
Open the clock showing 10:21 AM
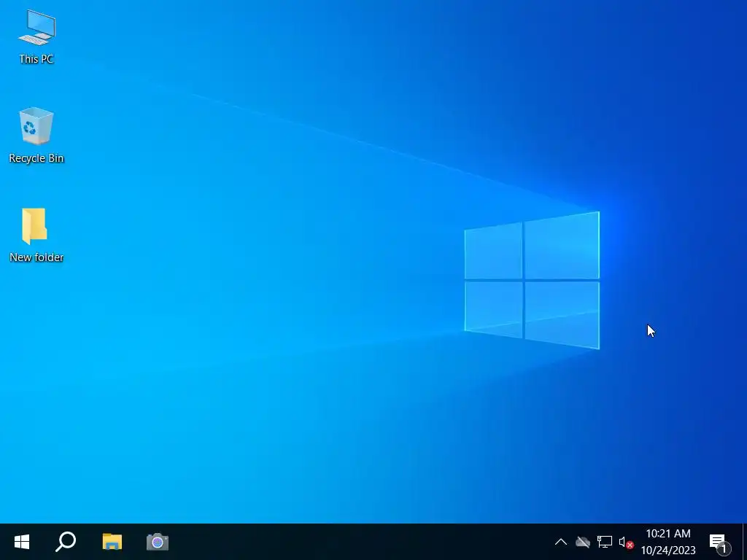click(668, 542)
